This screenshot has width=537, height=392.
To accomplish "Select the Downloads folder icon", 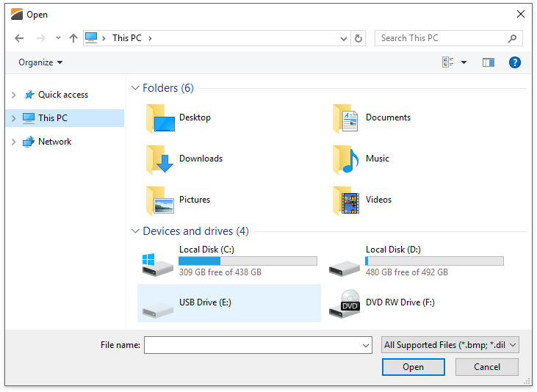I will point(159,159).
